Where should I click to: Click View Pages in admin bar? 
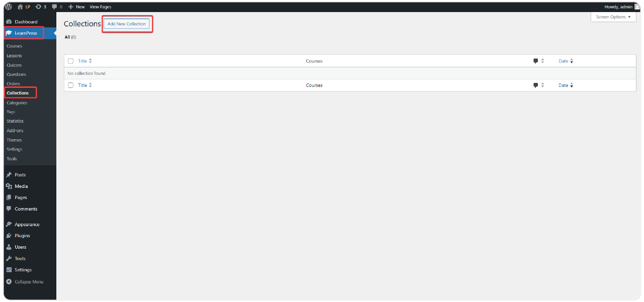[101, 7]
